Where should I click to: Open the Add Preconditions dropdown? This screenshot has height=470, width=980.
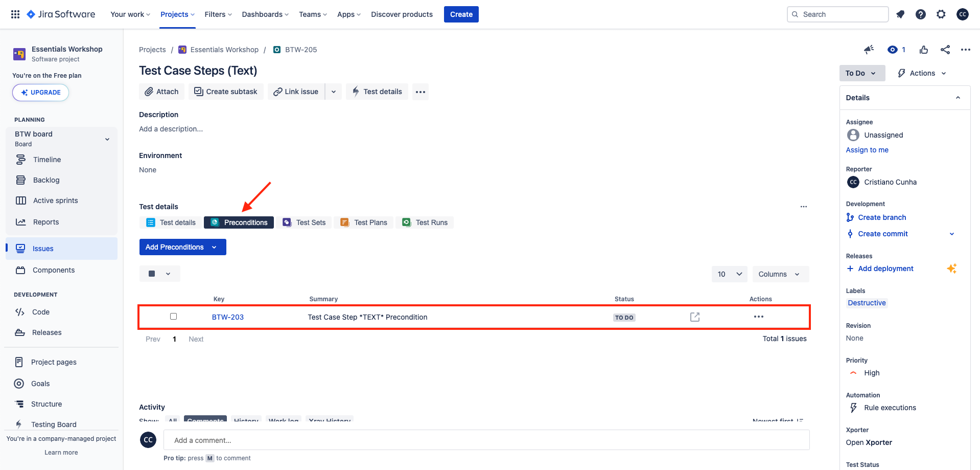pyautogui.click(x=183, y=247)
